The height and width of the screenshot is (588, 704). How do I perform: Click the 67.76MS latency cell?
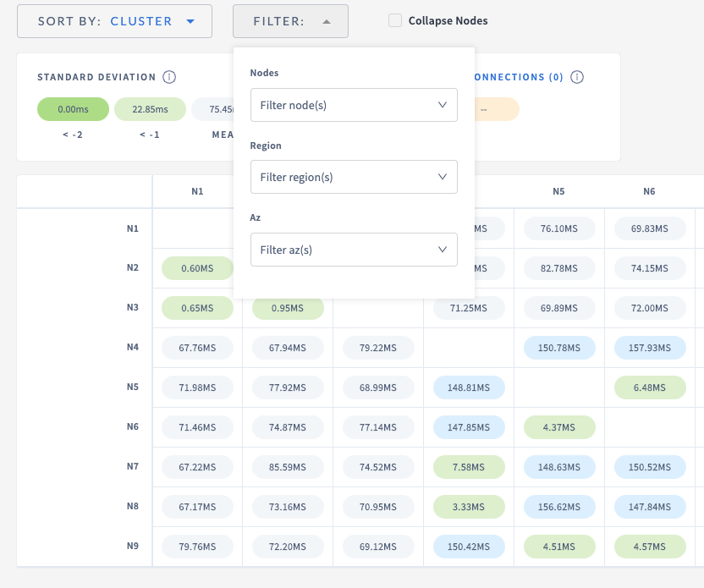tap(197, 348)
